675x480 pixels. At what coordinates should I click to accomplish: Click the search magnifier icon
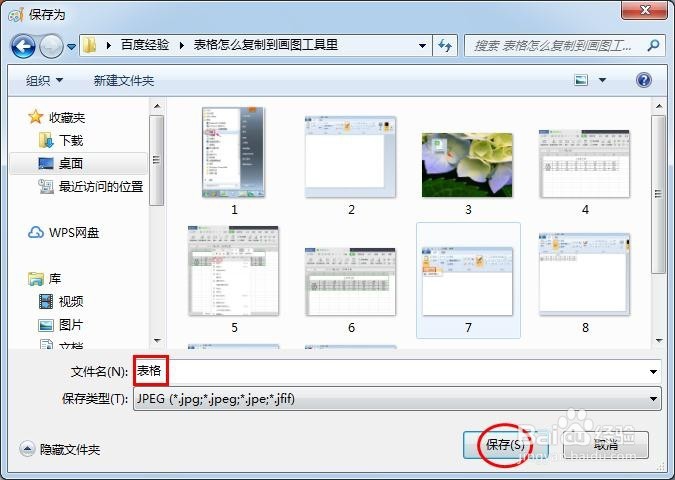pyautogui.click(x=653, y=45)
